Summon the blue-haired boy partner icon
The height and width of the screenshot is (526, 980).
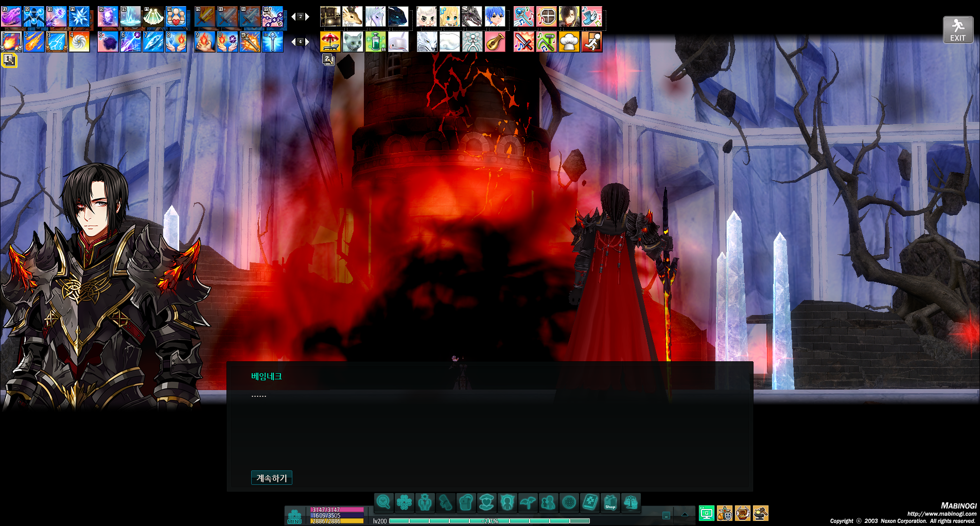(495, 17)
